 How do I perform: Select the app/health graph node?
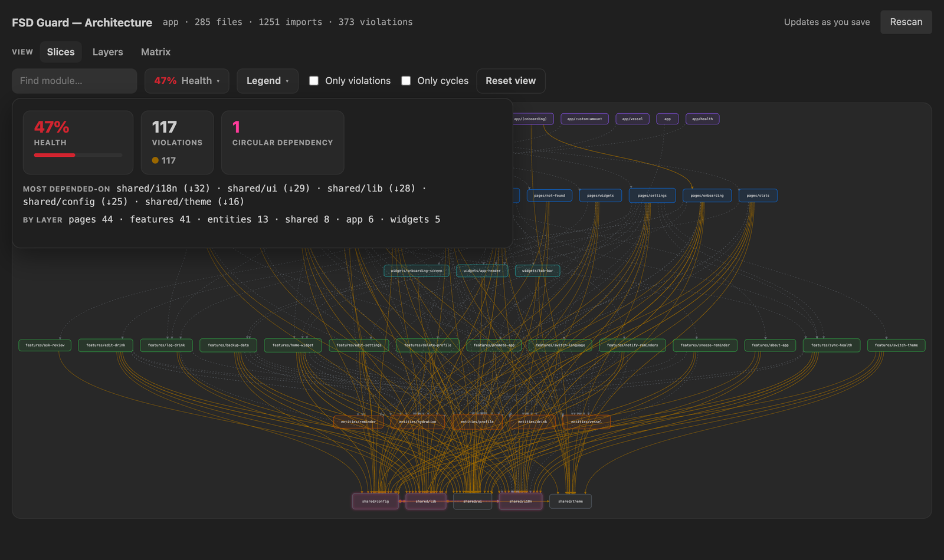[x=702, y=119]
